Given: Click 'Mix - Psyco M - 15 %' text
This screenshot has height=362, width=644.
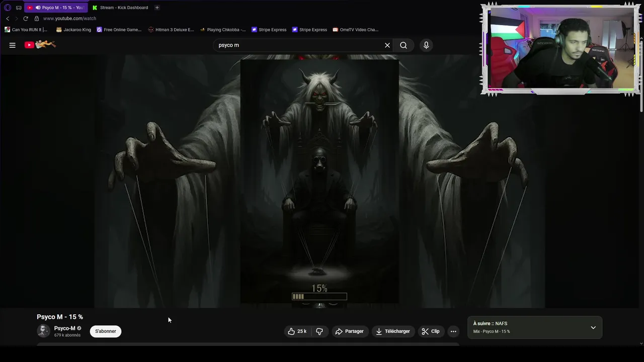Looking at the screenshot, I should point(492,332).
